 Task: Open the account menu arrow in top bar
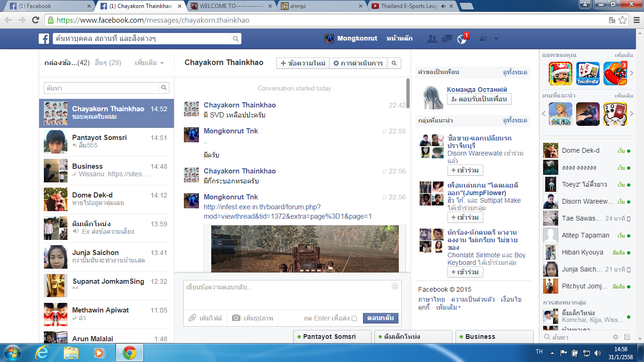(x=496, y=39)
